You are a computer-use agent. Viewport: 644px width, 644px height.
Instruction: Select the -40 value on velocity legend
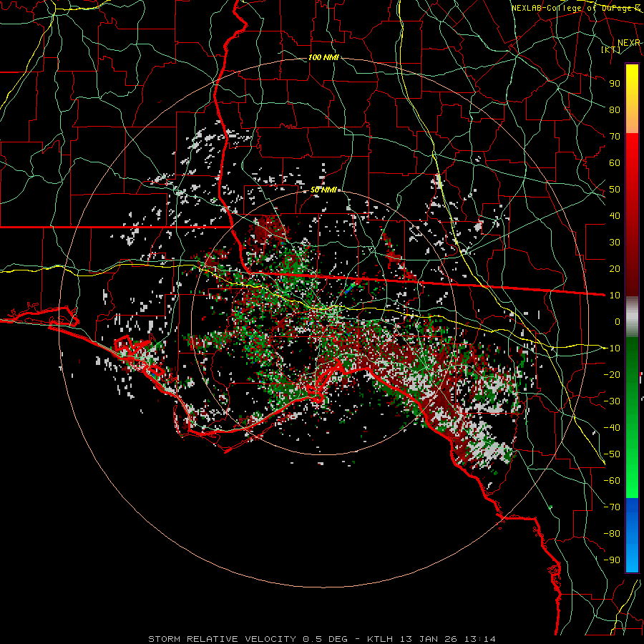612,428
